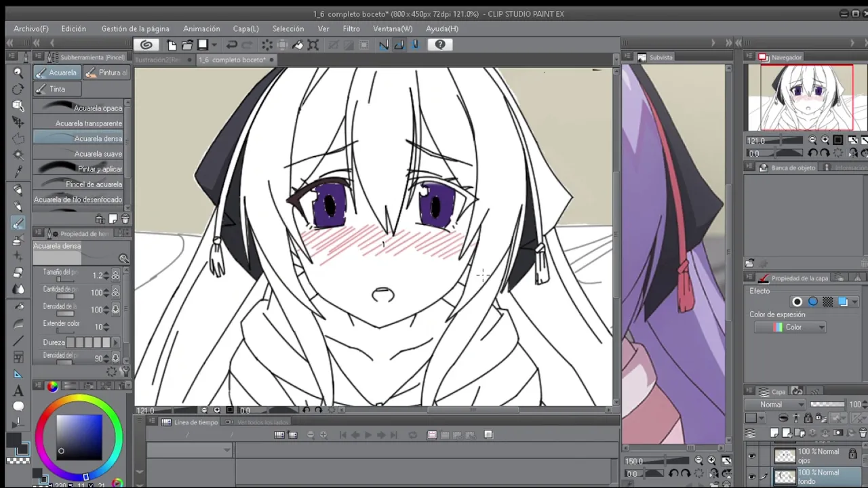
Task: Choose the Acuarela suave brush
Action: (x=78, y=154)
